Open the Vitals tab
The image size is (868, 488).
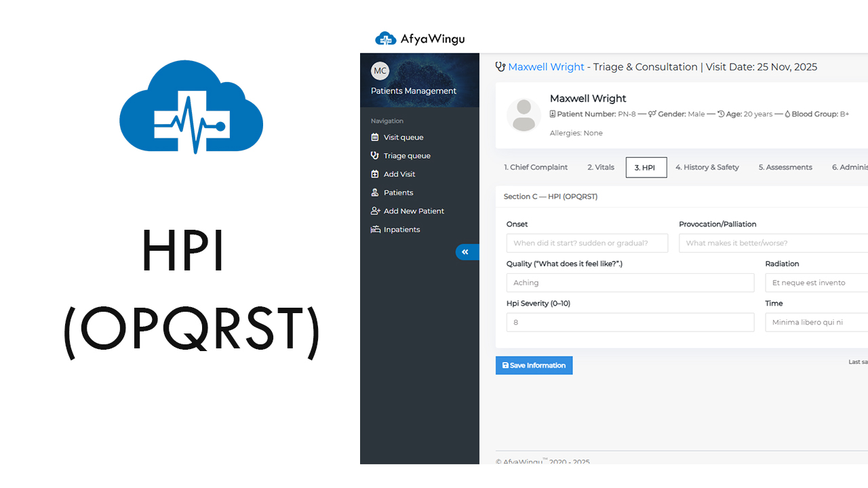(600, 167)
